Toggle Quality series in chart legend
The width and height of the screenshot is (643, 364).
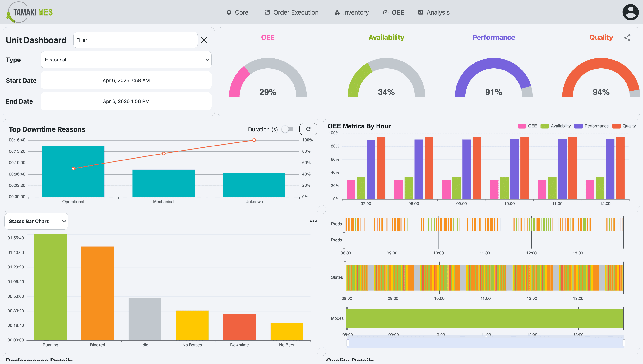(624, 126)
